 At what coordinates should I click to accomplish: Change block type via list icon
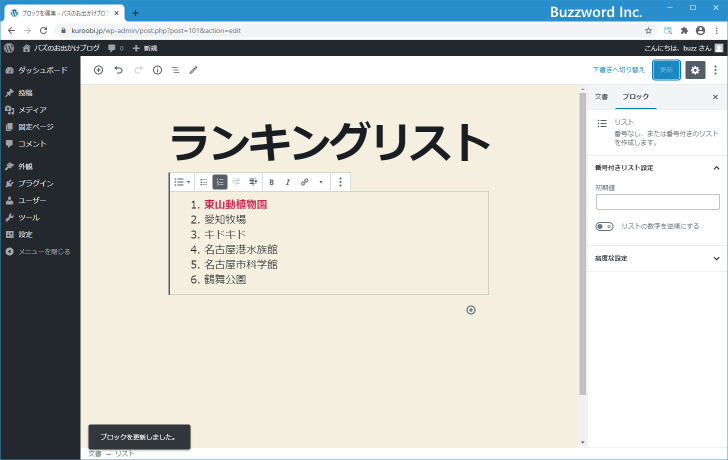(x=182, y=182)
